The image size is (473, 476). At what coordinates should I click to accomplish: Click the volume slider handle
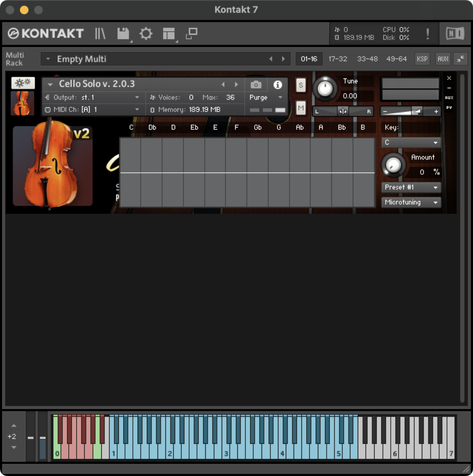pyautogui.click(x=417, y=112)
